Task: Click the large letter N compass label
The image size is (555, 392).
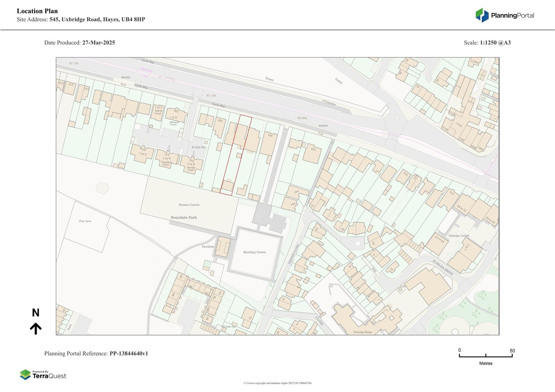Action: coord(36,313)
